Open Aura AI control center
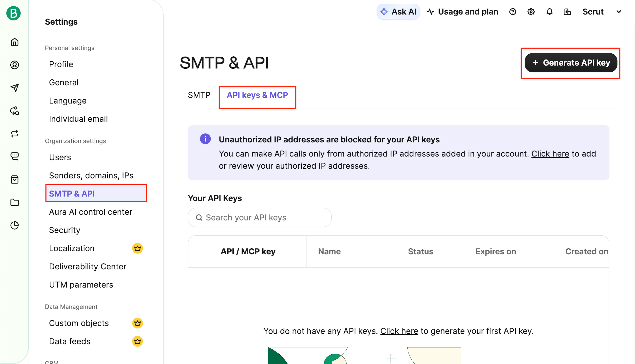635x364 pixels. point(90,212)
